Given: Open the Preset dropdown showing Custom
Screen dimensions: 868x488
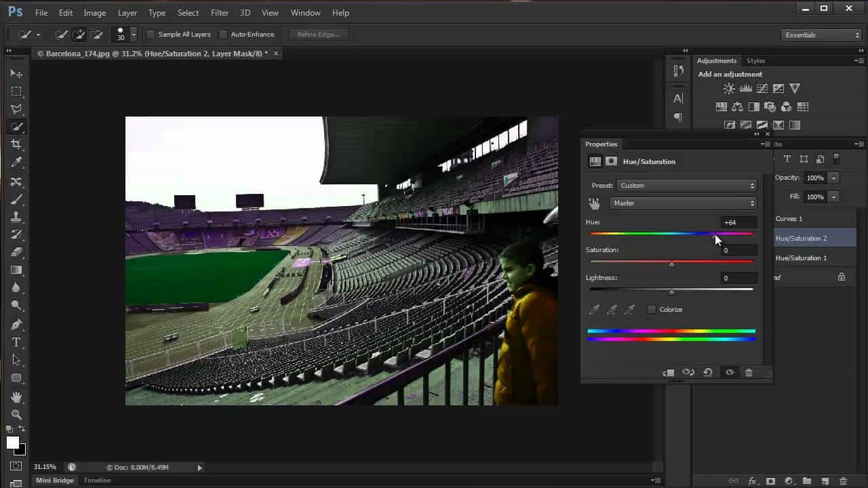Looking at the screenshot, I should (686, 186).
